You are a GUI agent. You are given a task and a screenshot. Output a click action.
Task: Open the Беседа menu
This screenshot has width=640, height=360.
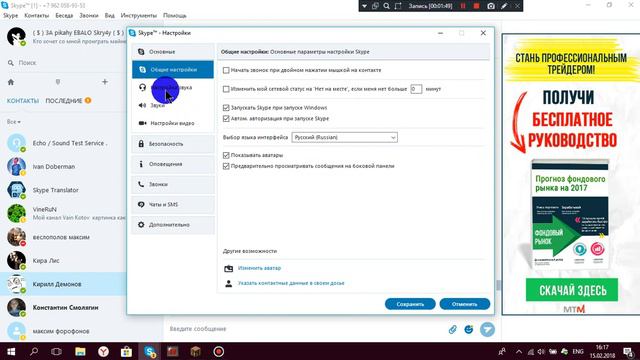(64, 16)
